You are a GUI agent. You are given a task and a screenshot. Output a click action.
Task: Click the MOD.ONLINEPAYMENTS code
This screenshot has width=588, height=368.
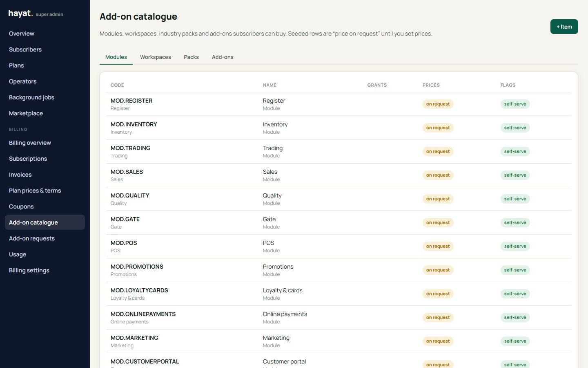143,314
